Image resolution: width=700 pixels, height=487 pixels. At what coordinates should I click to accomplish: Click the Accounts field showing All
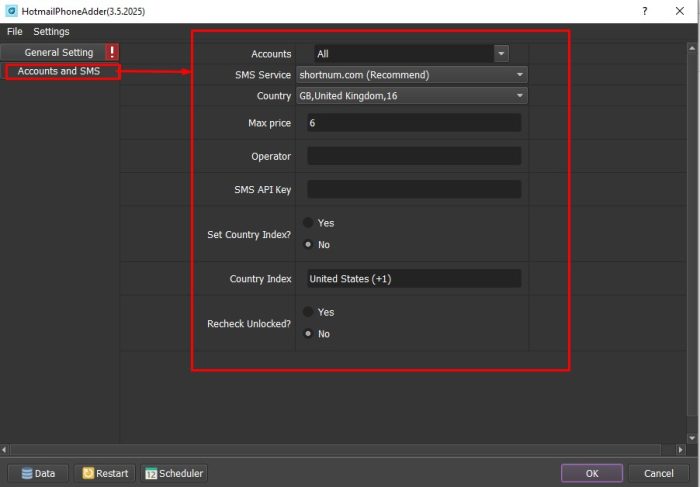[404, 54]
